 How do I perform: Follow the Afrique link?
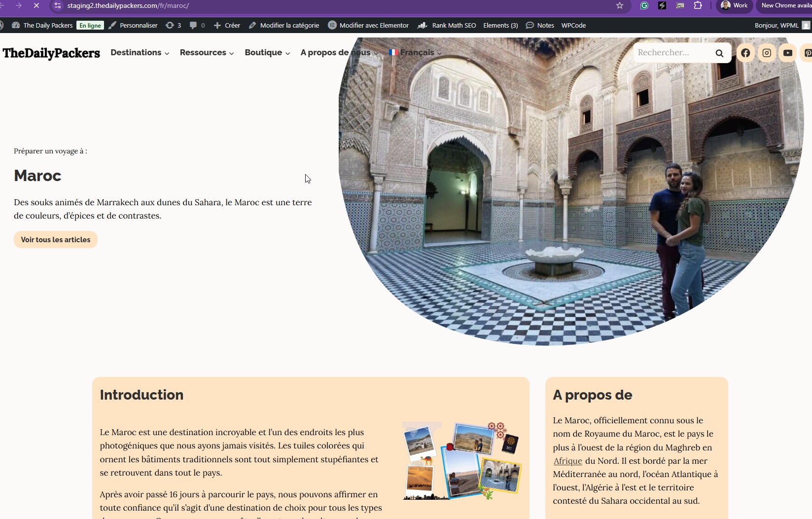[x=567, y=461]
